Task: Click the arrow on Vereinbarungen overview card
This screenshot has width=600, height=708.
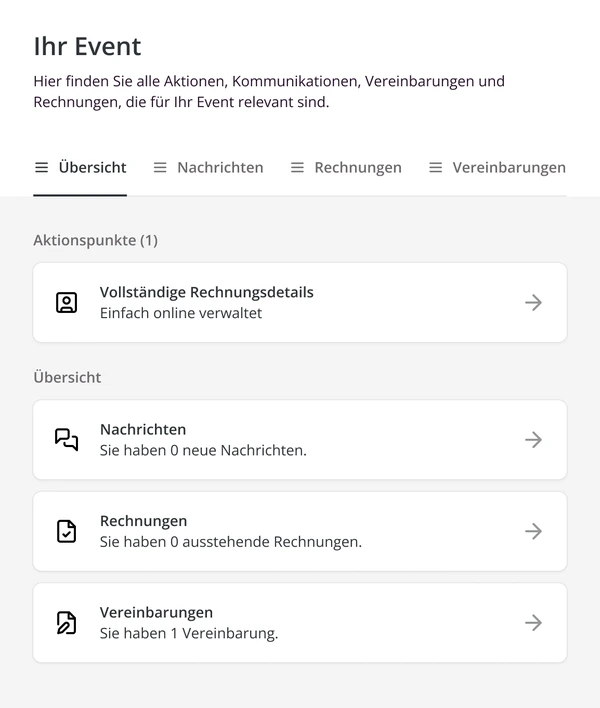Action: click(533, 623)
